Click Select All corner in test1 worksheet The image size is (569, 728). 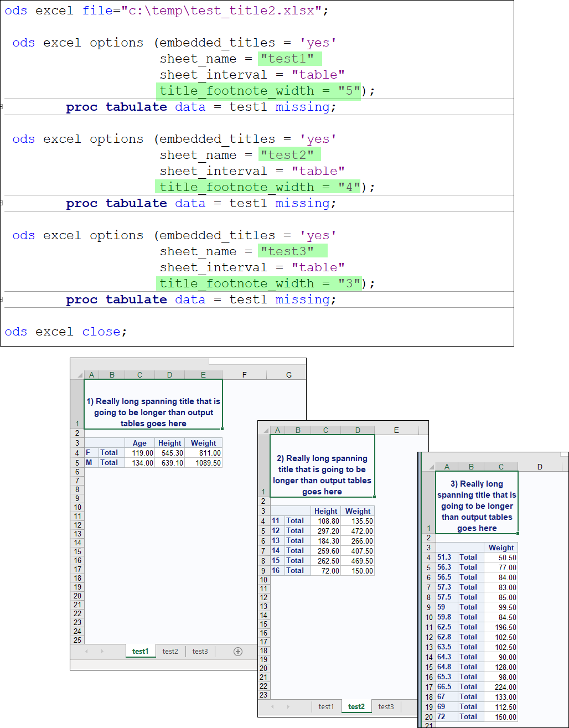pos(77,375)
